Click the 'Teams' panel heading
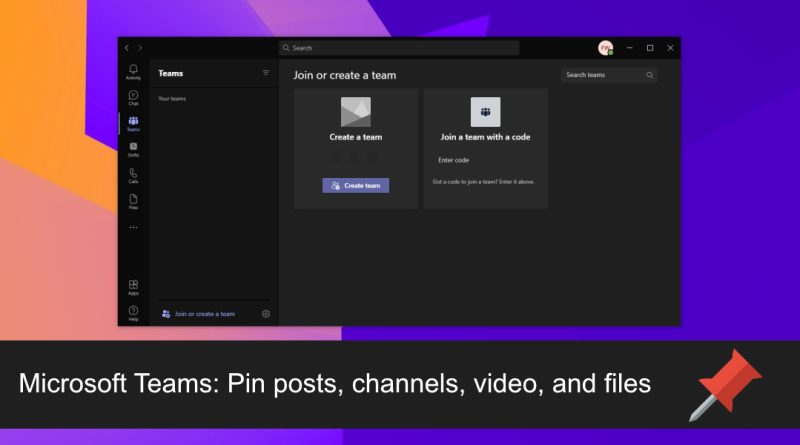The image size is (800, 445). 170,73
